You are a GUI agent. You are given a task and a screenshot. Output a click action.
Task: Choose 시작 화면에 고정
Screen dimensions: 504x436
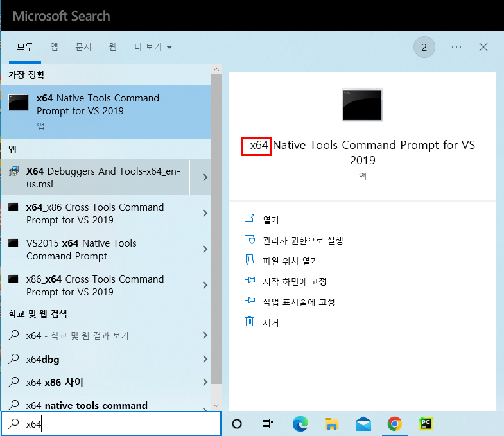[x=295, y=282]
